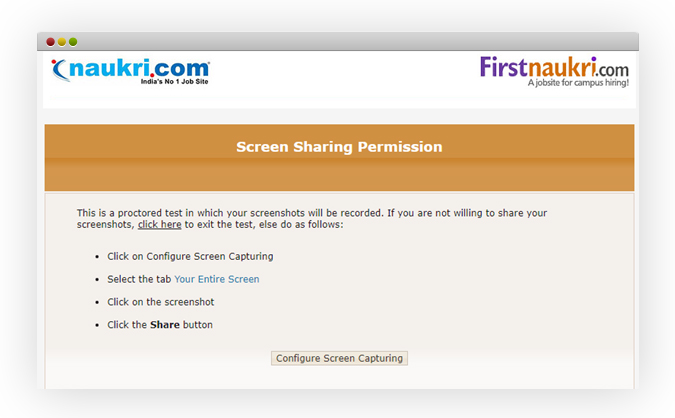
Task: Minimize the window using the yellow dot
Action: 62,42
